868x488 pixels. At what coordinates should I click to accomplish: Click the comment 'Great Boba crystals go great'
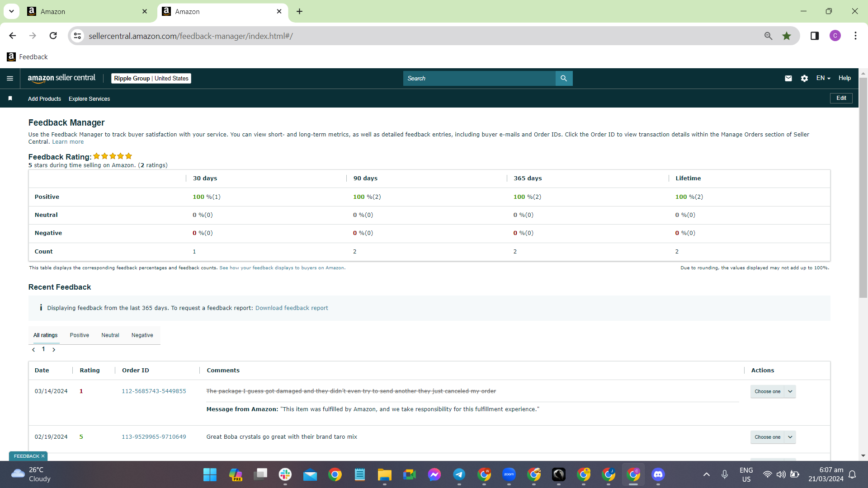pos(282,437)
